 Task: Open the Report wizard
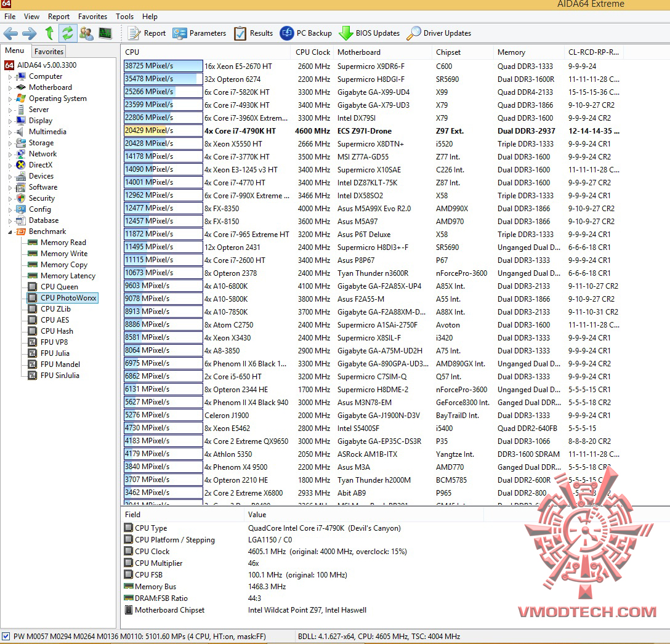point(147,33)
